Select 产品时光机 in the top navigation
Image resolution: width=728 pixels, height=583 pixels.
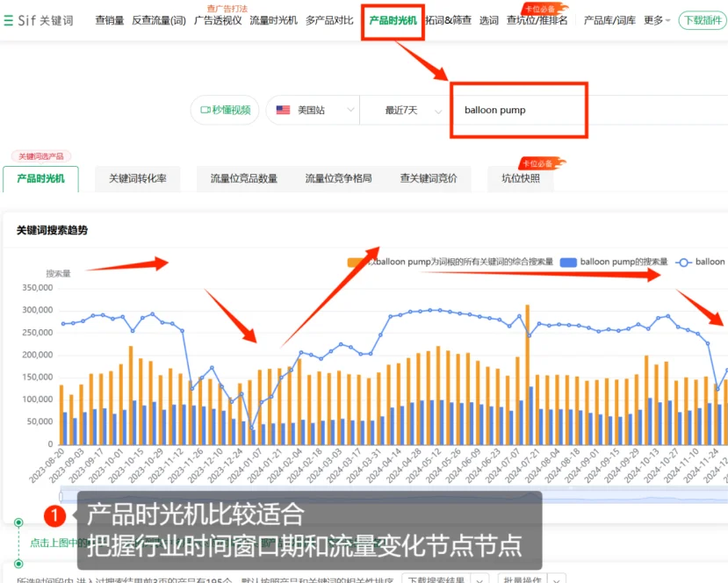tap(393, 20)
